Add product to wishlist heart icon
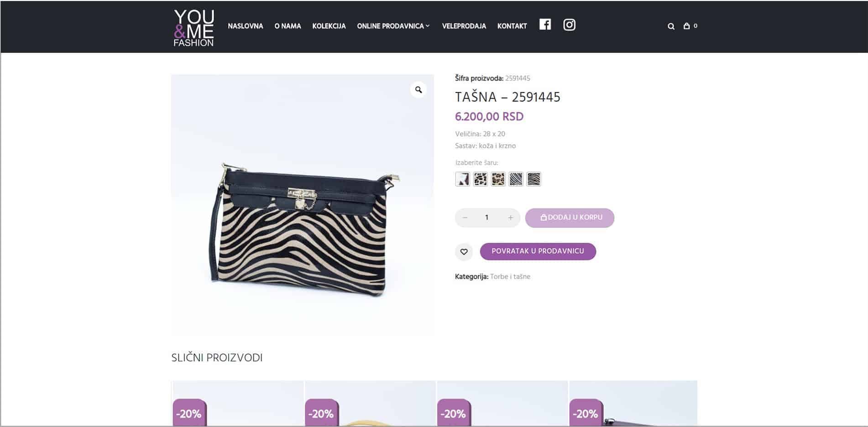This screenshot has height=427, width=868. coord(464,252)
